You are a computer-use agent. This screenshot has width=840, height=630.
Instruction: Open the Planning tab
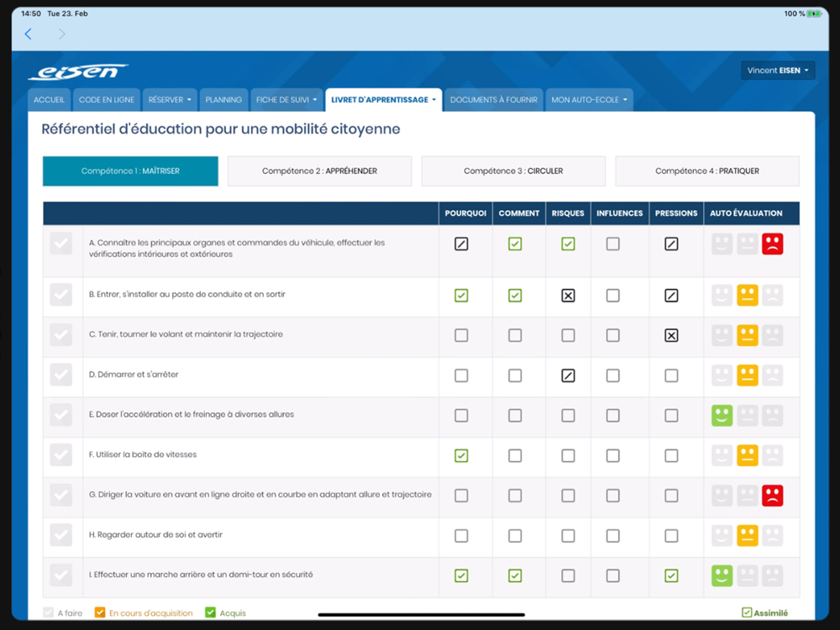point(224,100)
